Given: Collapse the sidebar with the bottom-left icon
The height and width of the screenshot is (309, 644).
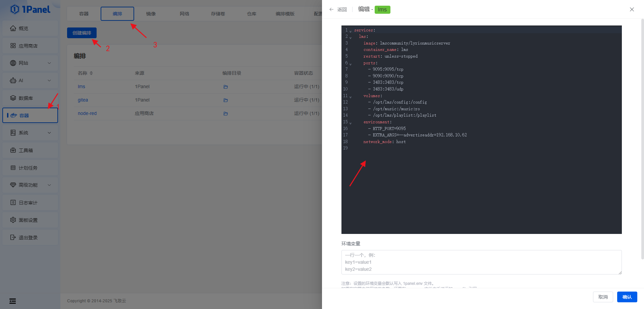Looking at the screenshot, I should coord(12,301).
